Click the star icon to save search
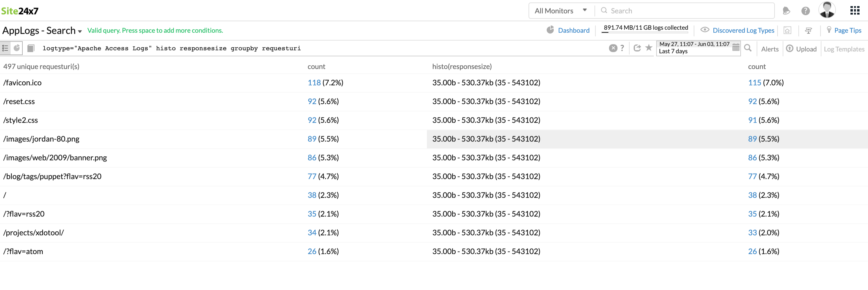Image resolution: width=868 pixels, height=290 pixels. 649,48
